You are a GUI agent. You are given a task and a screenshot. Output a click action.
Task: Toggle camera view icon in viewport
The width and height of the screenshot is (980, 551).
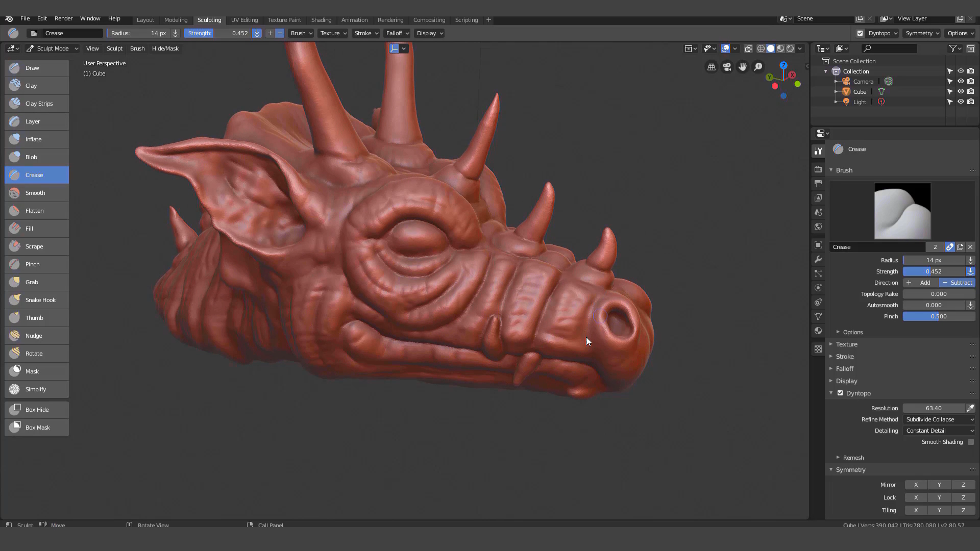point(727,67)
